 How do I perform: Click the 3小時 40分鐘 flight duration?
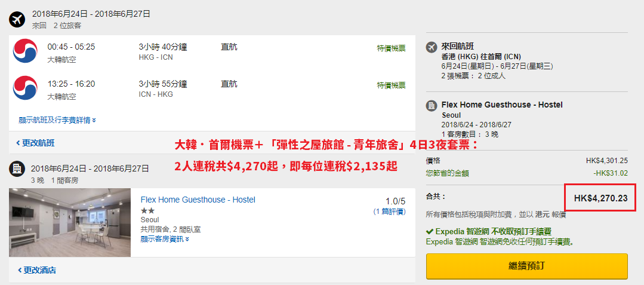coord(163,47)
